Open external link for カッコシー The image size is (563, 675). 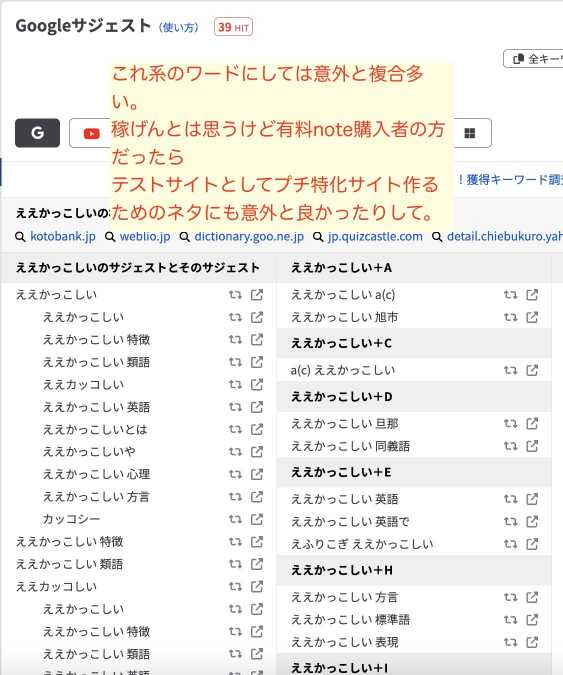click(257, 519)
